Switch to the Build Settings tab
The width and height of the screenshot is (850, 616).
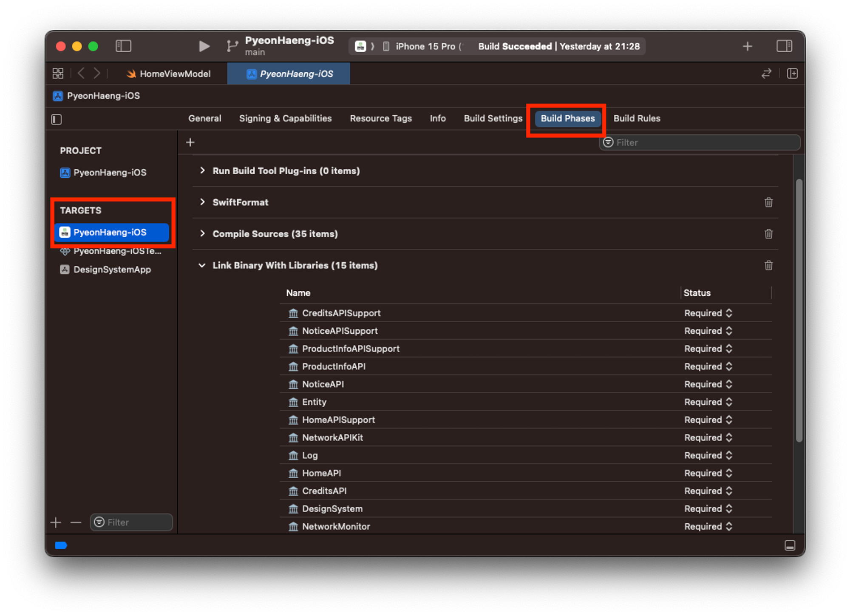point(493,119)
